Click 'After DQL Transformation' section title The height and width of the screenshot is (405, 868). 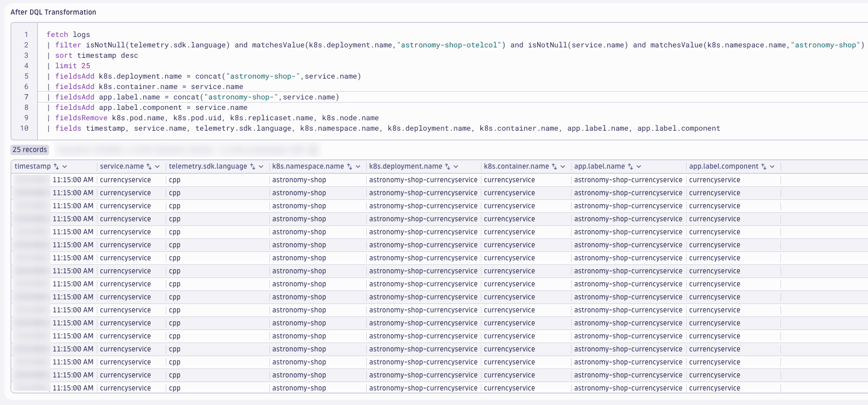(x=53, y=12)
